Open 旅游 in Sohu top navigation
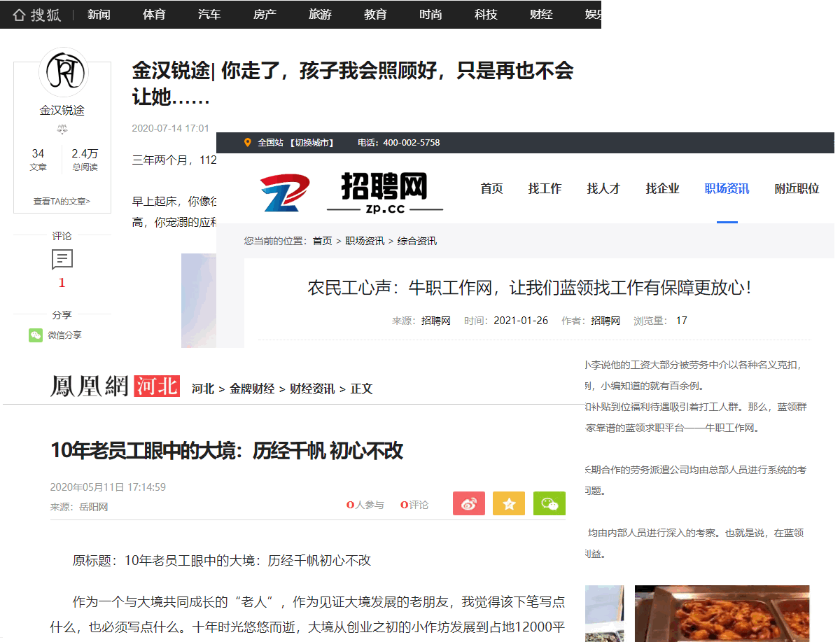 [320, 15]
